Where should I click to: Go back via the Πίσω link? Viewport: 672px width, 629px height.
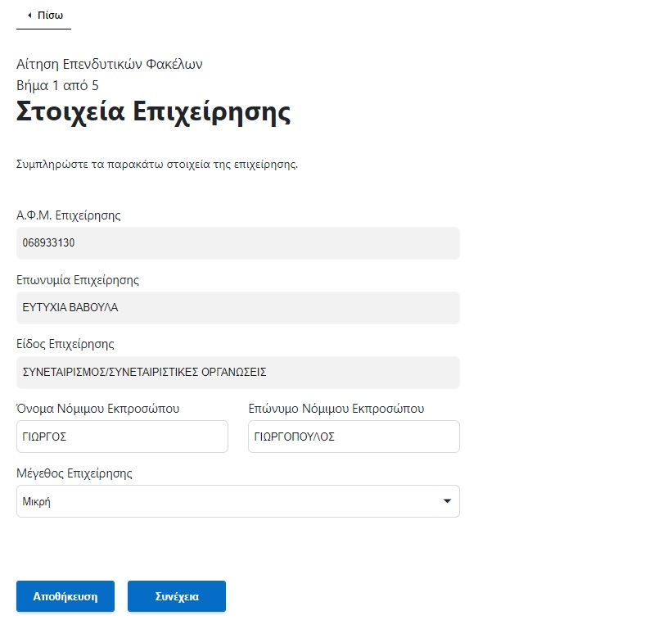[43, 16]
